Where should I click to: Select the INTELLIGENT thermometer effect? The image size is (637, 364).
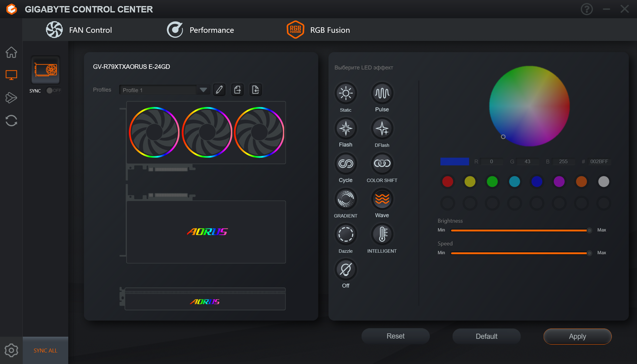[x=382, y=234]
